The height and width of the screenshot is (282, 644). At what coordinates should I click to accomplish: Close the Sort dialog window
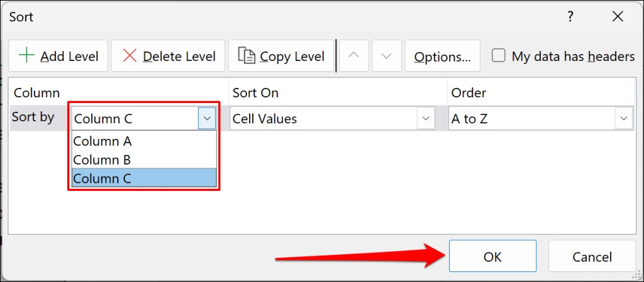[x=616, y=16]
